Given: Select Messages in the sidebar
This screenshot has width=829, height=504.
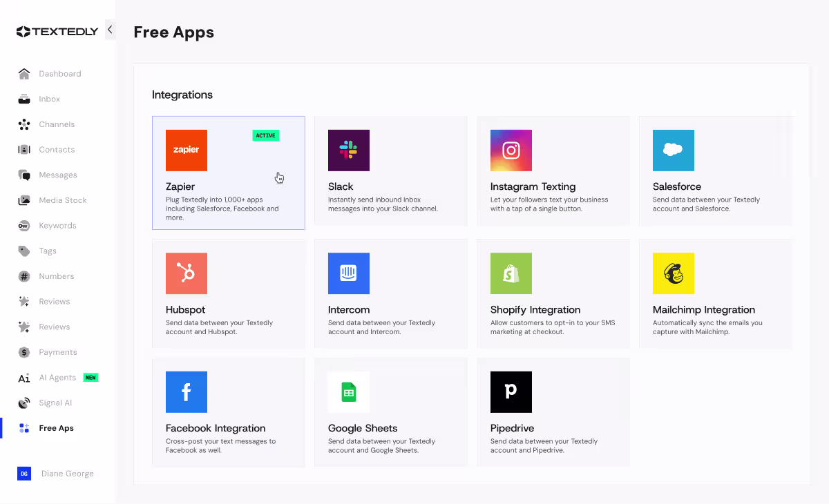Looking at the screenshot, I should 58,175.
